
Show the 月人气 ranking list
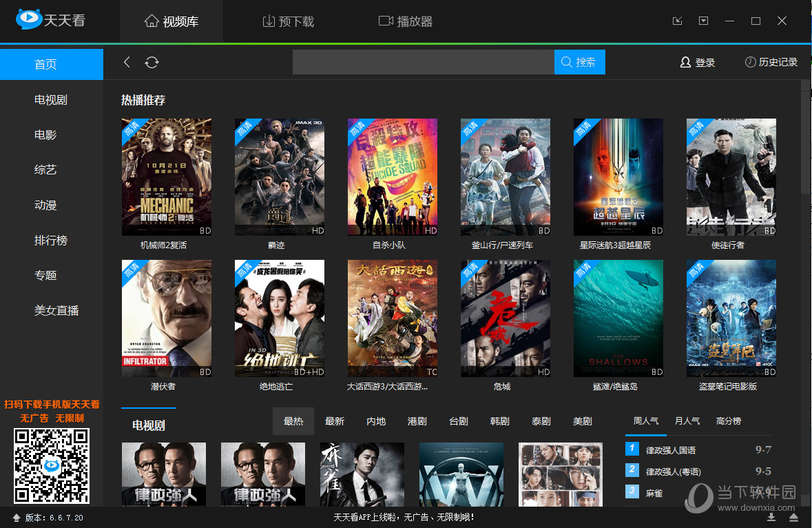(687, 420)
